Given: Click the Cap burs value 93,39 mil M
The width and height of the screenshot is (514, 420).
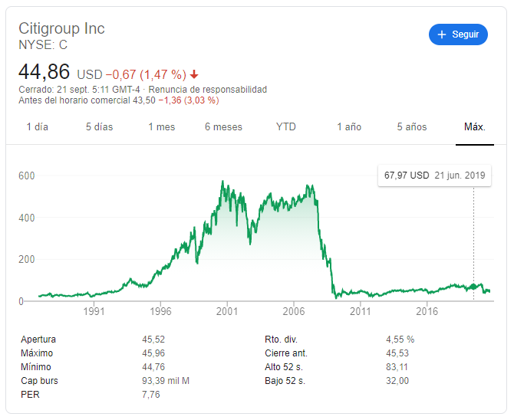Looking at the screenshot, I should (x=166, y=381).
